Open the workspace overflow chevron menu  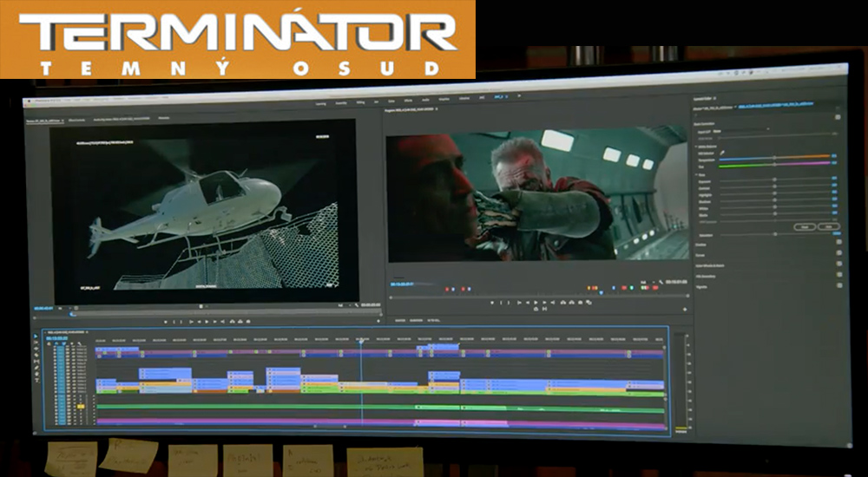519,95
